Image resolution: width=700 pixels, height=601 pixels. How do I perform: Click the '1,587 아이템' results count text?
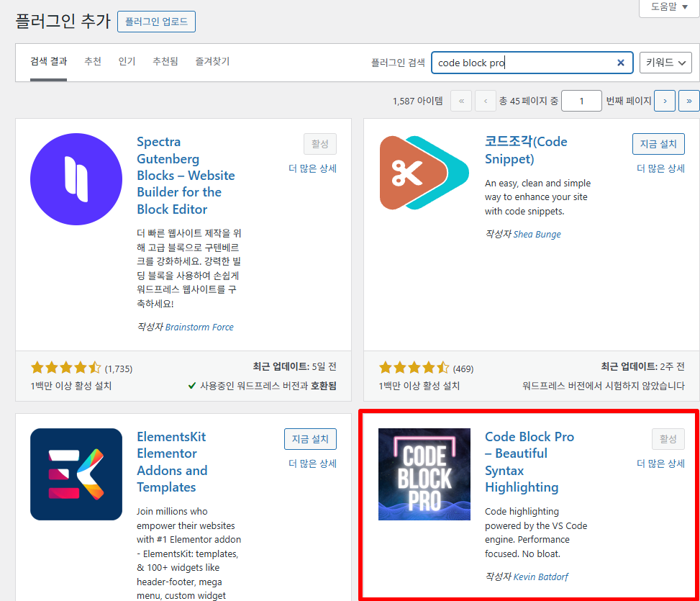(418, 101)
